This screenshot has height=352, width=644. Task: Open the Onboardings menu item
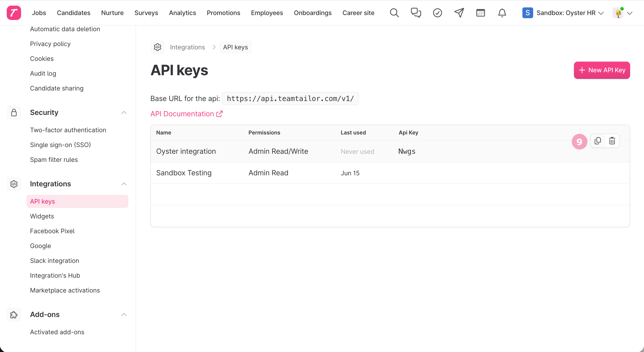313,13
